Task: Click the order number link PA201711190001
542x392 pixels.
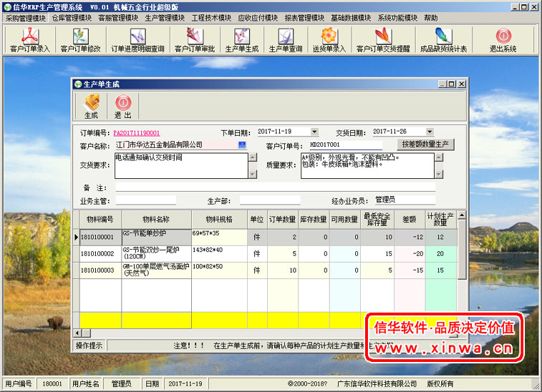Action: 137,133
